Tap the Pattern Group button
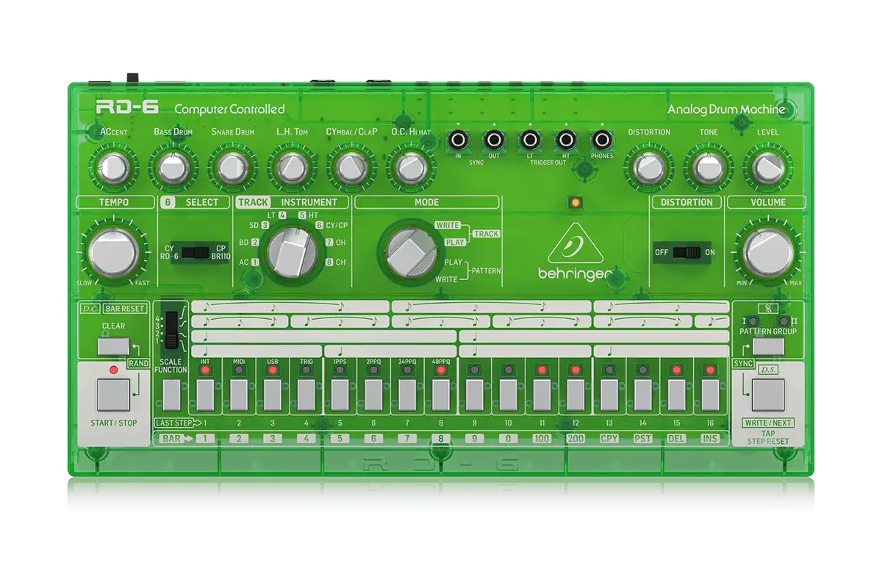Screen dimensions: 882x588 pos(768,345)
